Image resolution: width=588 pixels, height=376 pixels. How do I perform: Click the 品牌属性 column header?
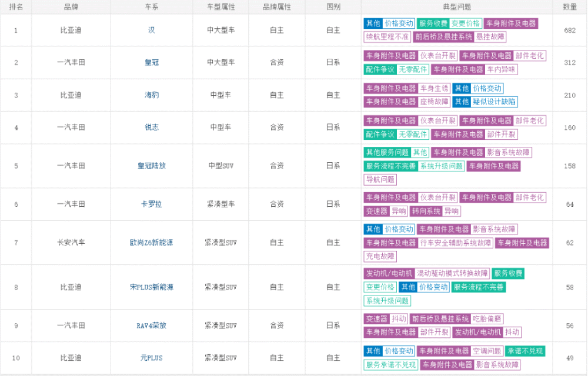(277, 6)
